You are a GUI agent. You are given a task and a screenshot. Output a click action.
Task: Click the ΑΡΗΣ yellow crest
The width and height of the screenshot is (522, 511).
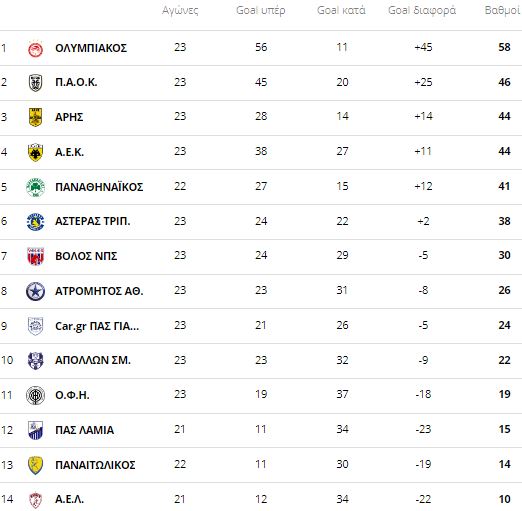pyautogui.click(x=35, y=117)
